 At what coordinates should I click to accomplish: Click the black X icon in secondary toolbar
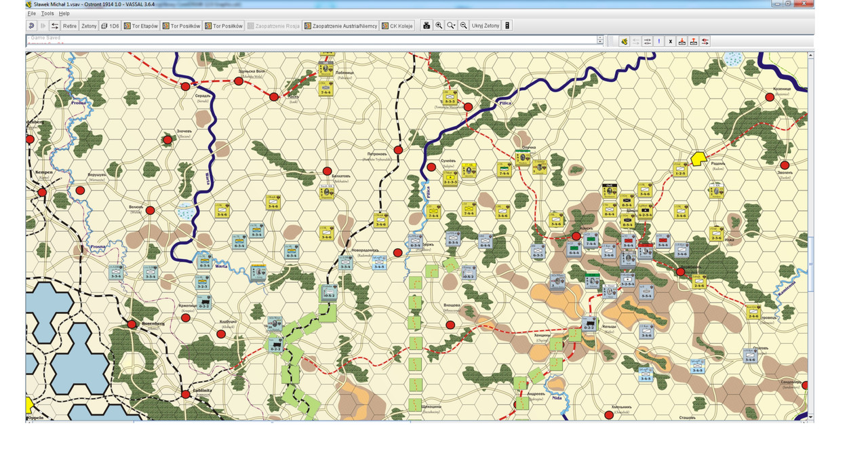[671, 41]
